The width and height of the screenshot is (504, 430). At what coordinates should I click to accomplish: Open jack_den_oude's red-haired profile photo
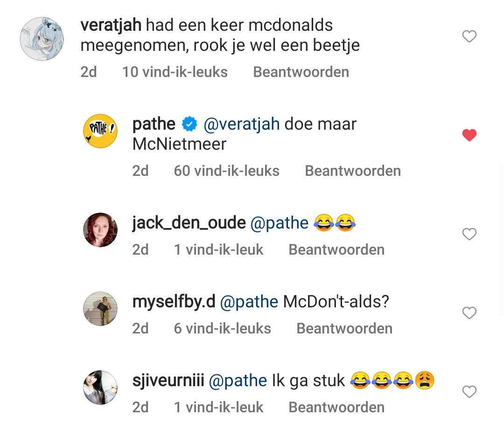pos(100,229)
